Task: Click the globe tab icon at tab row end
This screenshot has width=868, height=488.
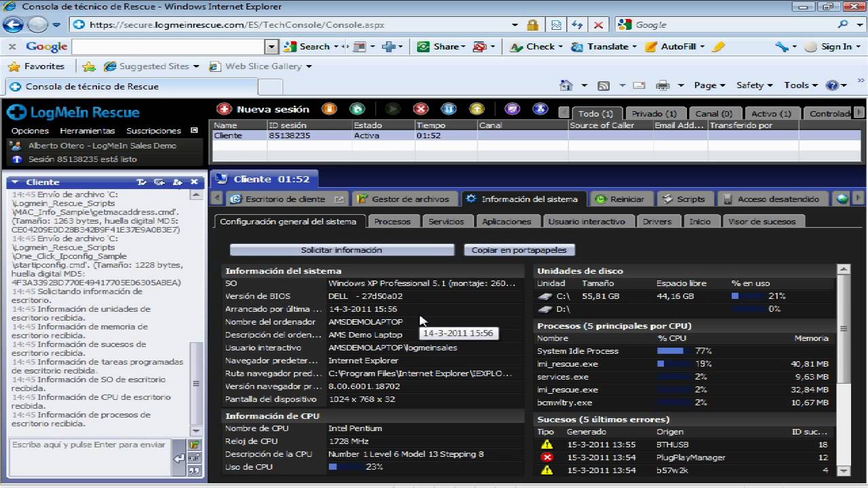Action: (x=843, y=199)
